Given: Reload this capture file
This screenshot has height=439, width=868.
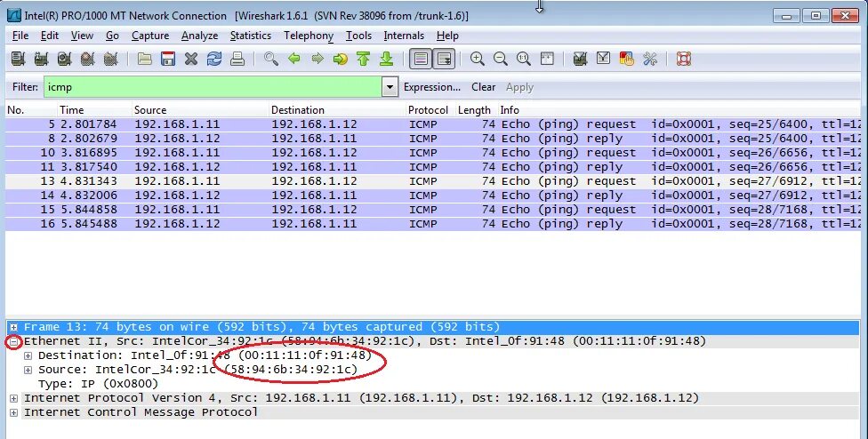Looking at the screenshot, I should click(x=214, y=59).
